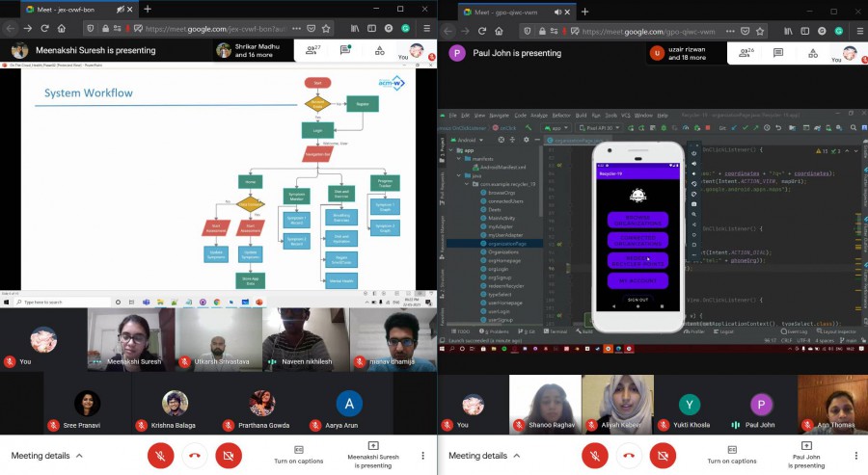Screen dimensions: 868x475
Task: Unmute microphone in left Meet window
Action: (x=161, y=455)
